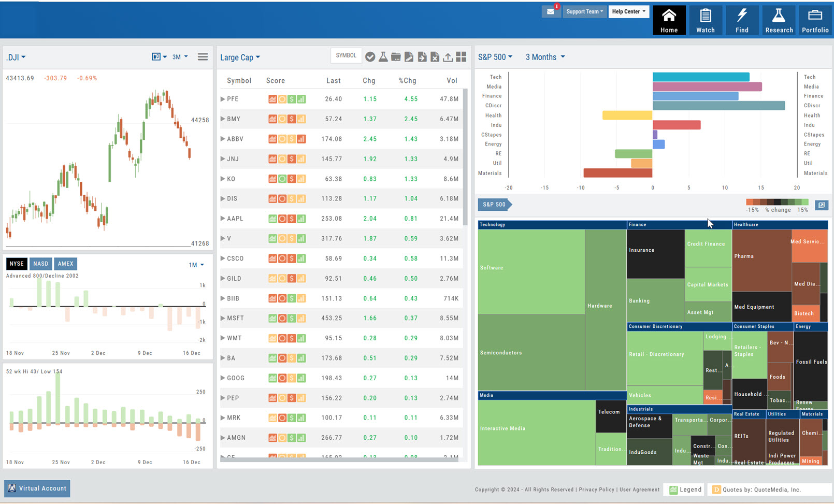
Task: Click the Pharma tile in Healthcare
Action: pyautogui.click(x=761, y=261)
